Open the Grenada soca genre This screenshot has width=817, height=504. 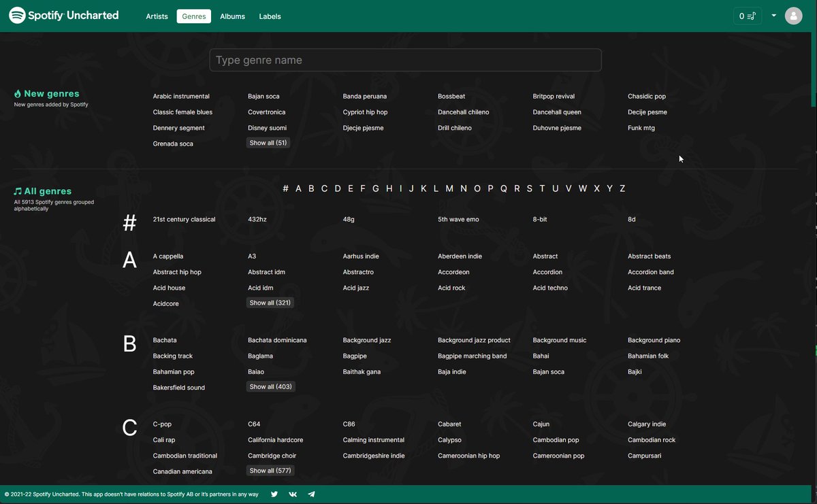pyautogui.click(x=173, y=144)
